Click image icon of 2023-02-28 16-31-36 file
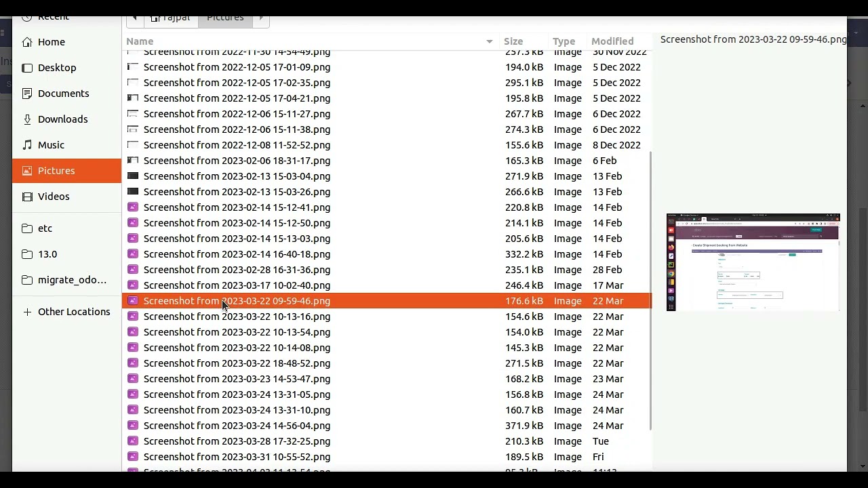 click(x=133, y=270)
